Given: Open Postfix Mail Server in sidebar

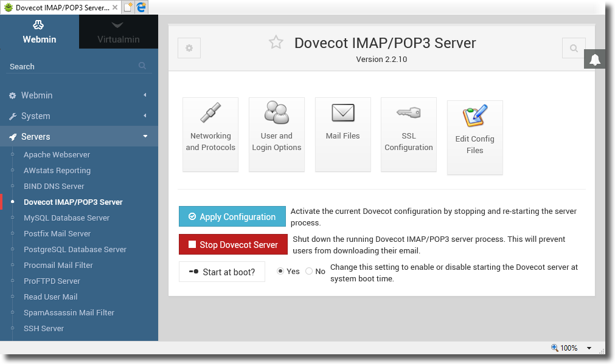Looking at the screenshot, I should click(57, 233).
